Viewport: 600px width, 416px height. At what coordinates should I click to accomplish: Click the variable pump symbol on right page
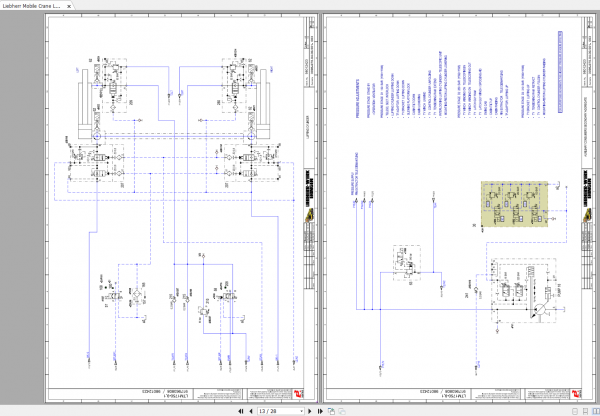[538, 310]
